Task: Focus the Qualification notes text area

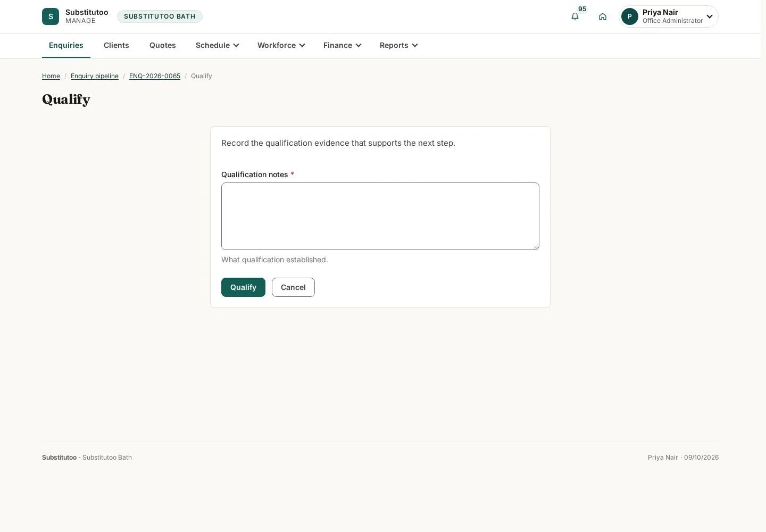Action: [380, 216]
